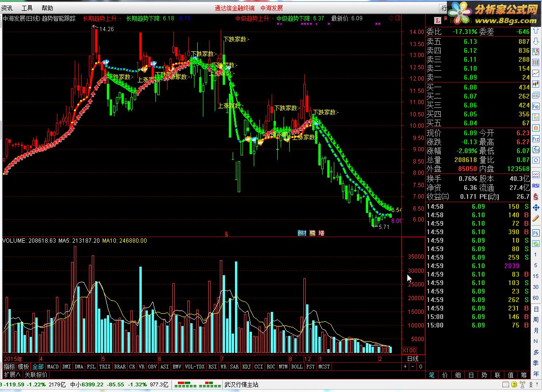This screenshot has height=392, width=542.
Task: Click the F5 chart switch icon
Action: (x=536, y=233)
